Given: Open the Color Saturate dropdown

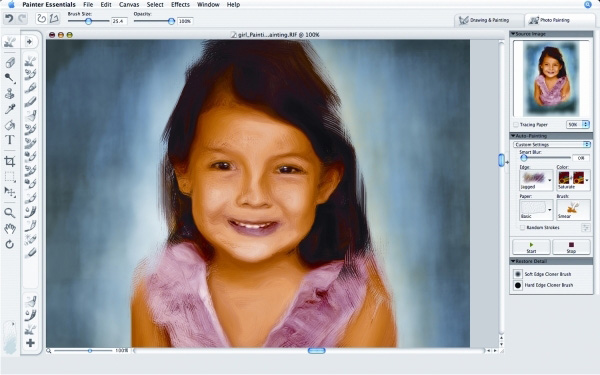Looking at the screenshot, I should (573, 180).
